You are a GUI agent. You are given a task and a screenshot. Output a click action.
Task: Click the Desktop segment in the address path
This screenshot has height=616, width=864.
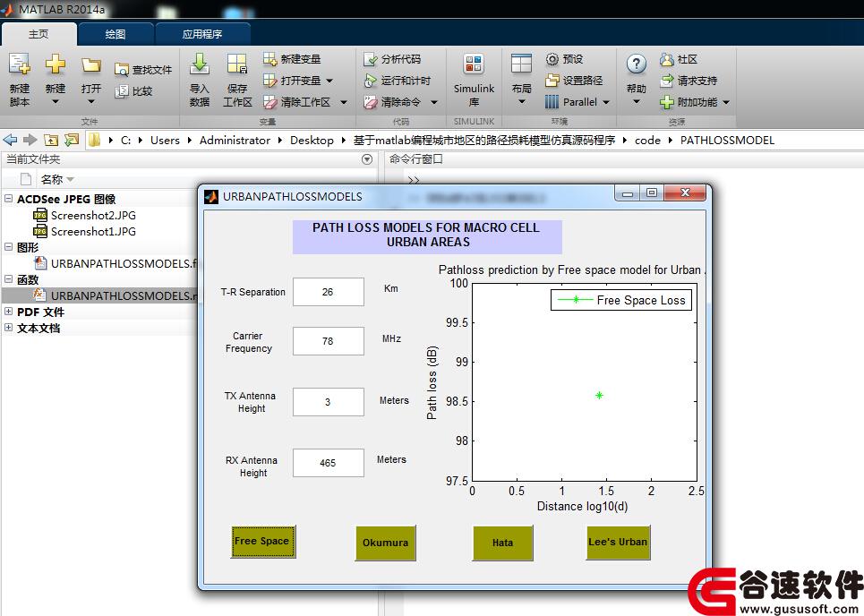(312, 141)
